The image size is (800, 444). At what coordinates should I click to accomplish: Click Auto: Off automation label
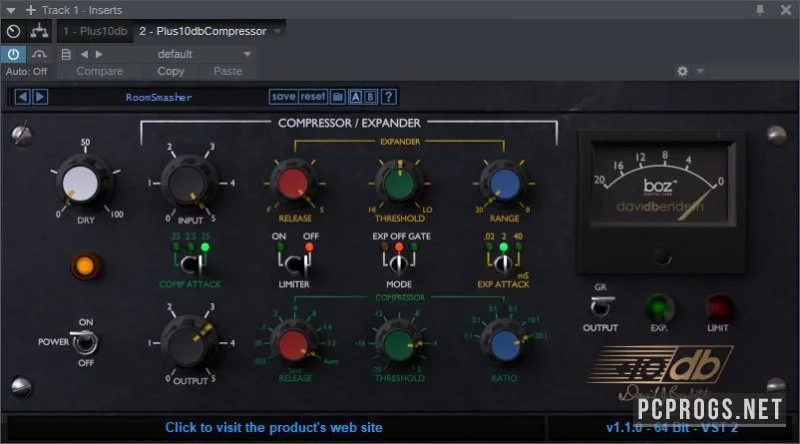(x=26, y=71)
